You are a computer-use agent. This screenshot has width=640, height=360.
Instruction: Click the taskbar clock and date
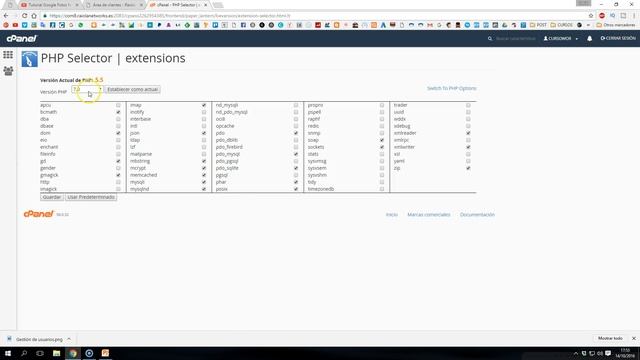625,353
